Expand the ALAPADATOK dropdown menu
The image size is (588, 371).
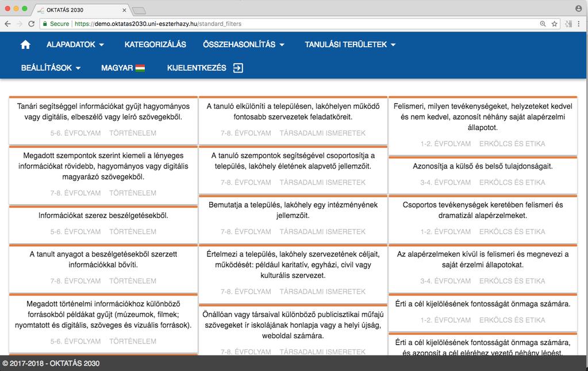(75, 45)
